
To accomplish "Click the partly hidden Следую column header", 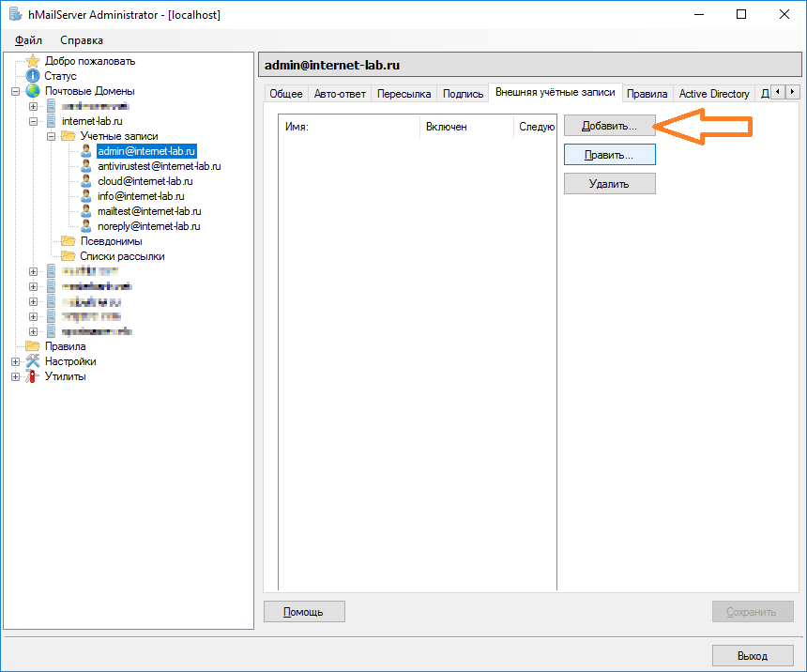I will [535, 127].
